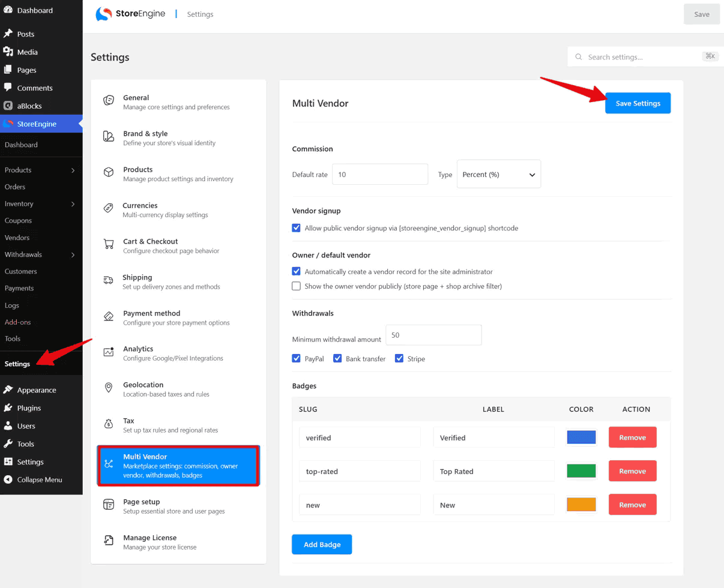Open the commission Type dropdown
724x588 pixels.
[x=499, y=174]
